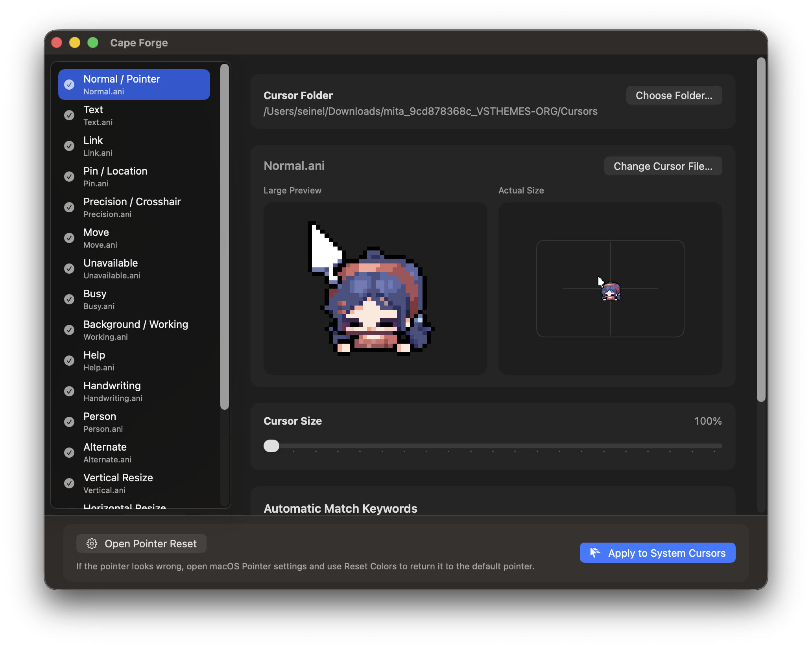The height and width of the screenshot is (648, 812).
Task: Click the Normal / Pointer checkmark icon
Action: tap(69, 85)
